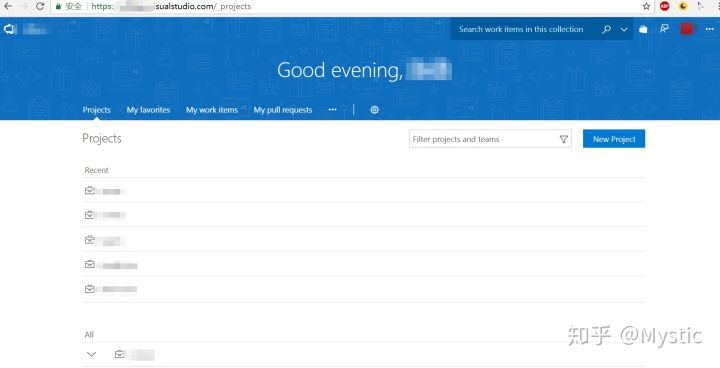Open the tab bar ellipsis overflow menu
The image size is (720, 368).
coord(332,110)
